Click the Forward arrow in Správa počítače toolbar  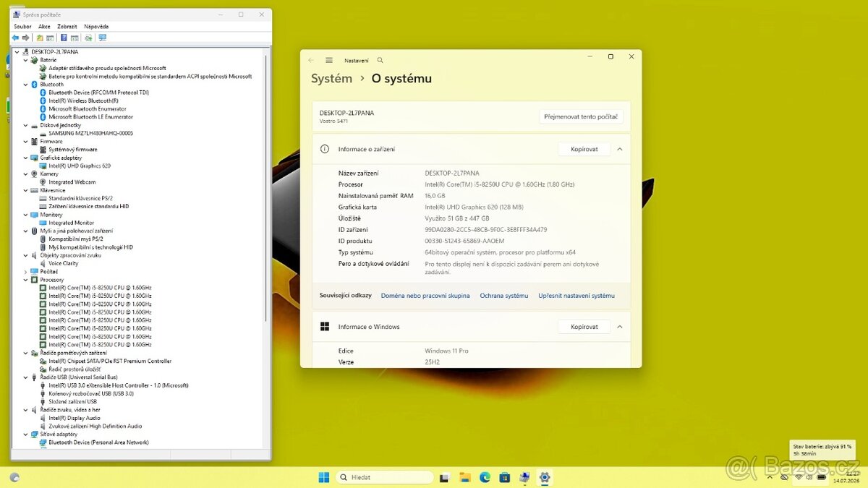(x=25, y=38)
